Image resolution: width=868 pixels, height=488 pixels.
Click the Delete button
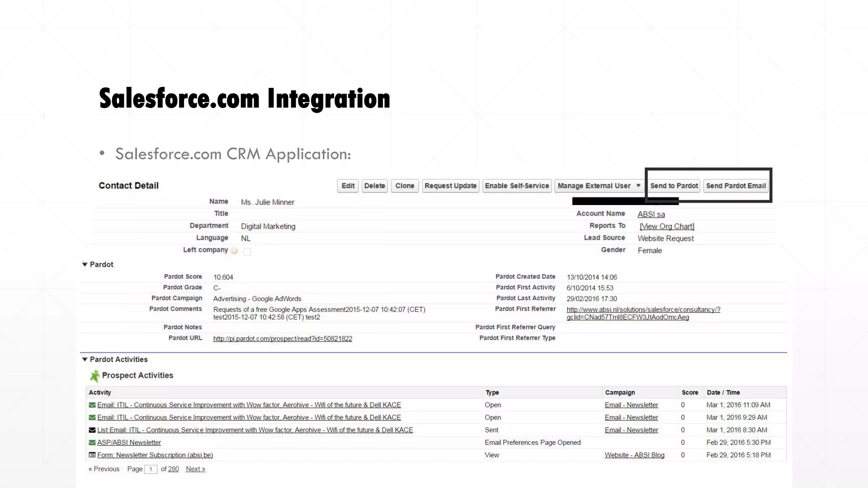pyautogui.click(x=375, y=186)
